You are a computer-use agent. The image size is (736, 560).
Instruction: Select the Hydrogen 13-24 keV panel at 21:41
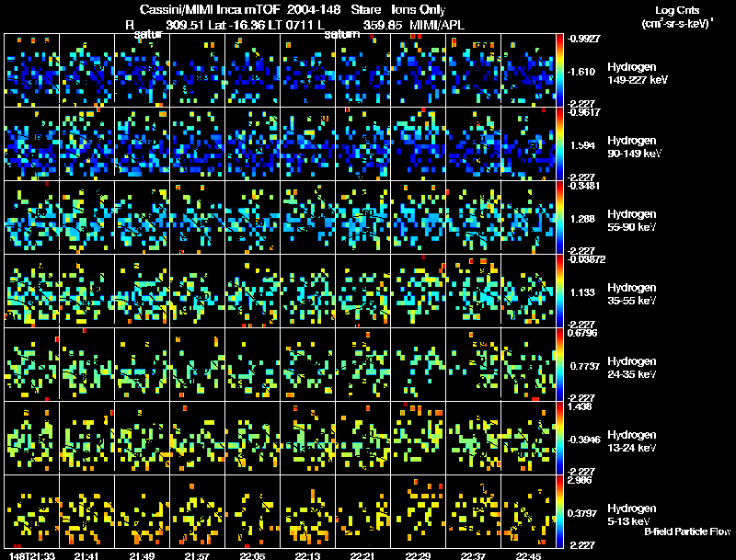pos(86,438)
